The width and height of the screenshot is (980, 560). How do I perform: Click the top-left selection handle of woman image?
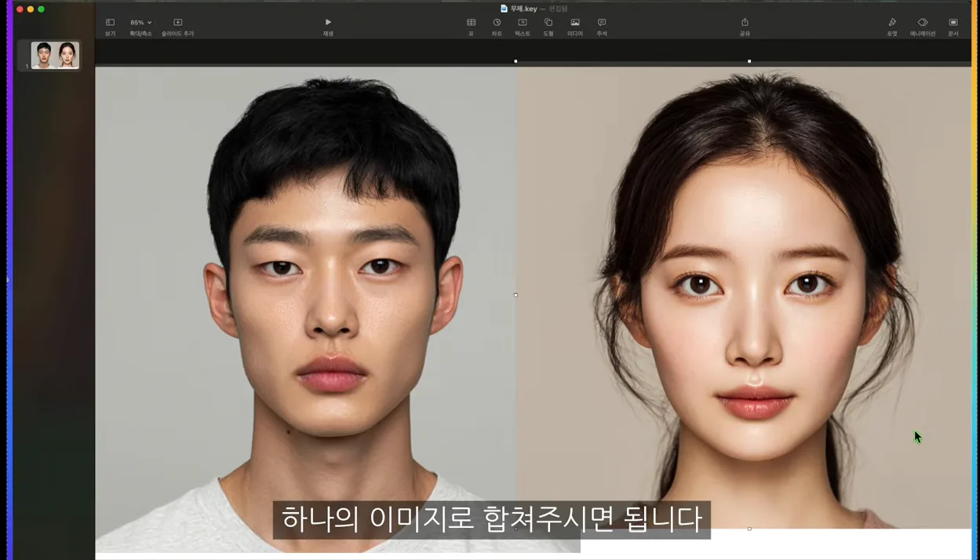516,61
